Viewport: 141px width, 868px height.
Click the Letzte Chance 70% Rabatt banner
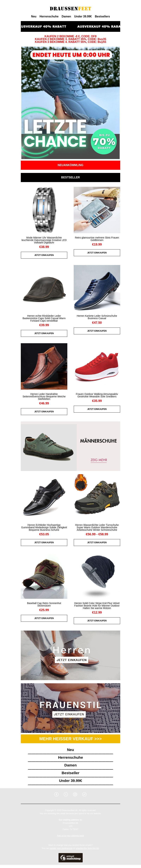click(70, 103)
